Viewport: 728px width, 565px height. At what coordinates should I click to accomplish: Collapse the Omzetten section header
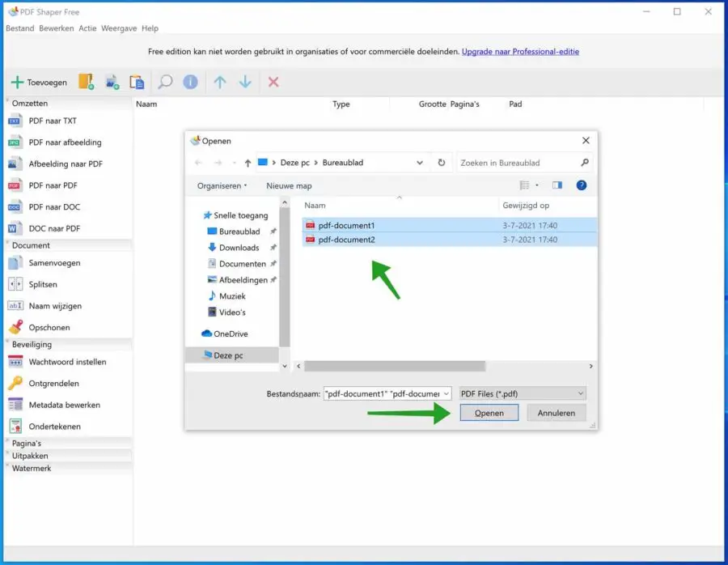click(x=68, y=103)
